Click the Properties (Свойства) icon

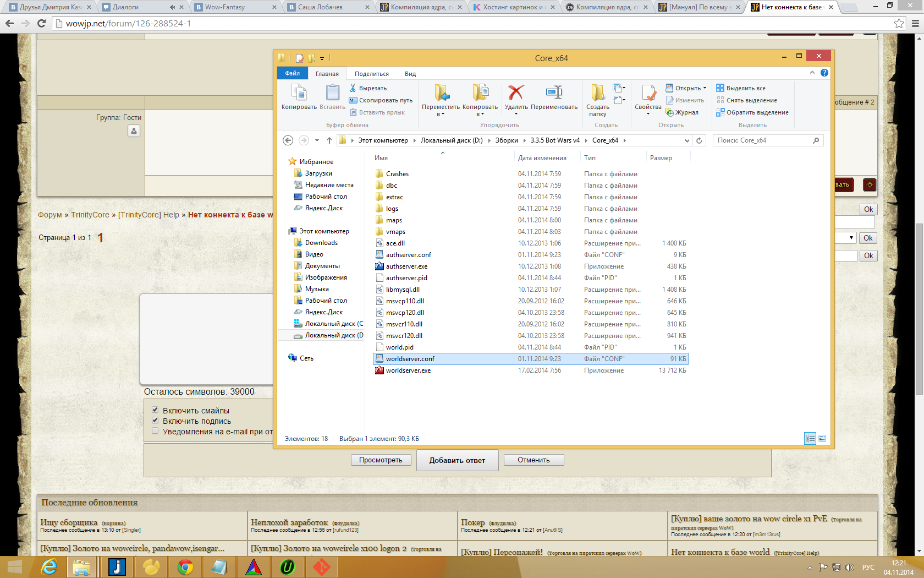pyautogui.click(x=648, y=93)
